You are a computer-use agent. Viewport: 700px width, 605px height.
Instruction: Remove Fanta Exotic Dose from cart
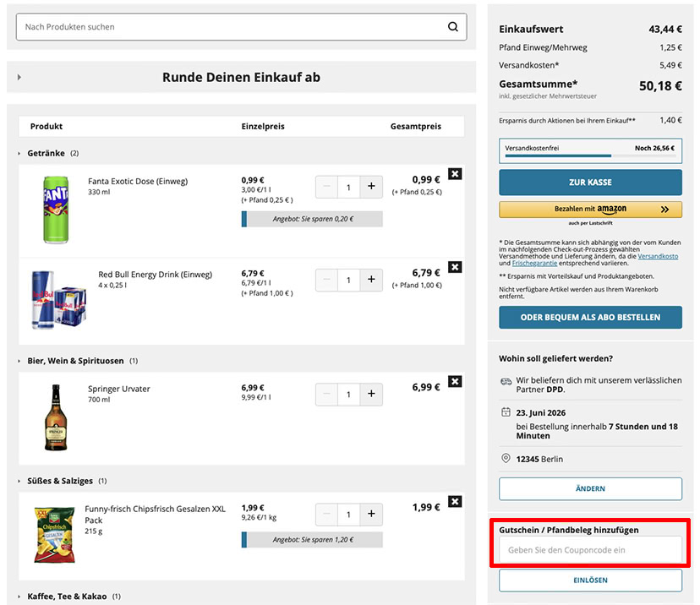pos(455,174)
